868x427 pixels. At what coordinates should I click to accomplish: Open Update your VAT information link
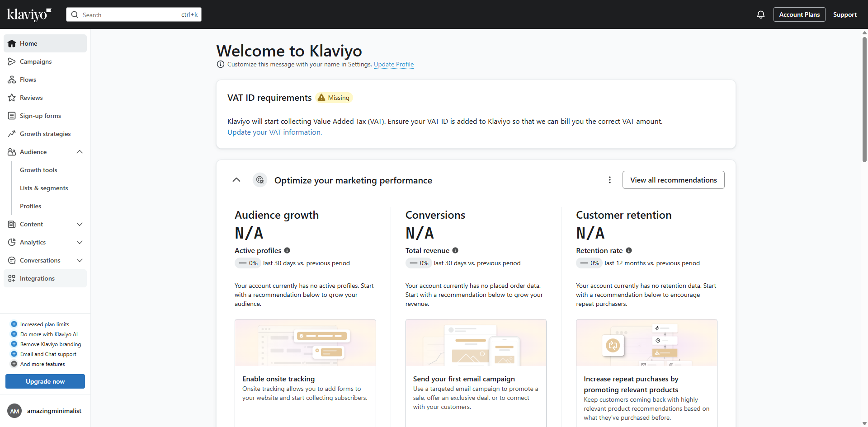[x=274, y=132]
